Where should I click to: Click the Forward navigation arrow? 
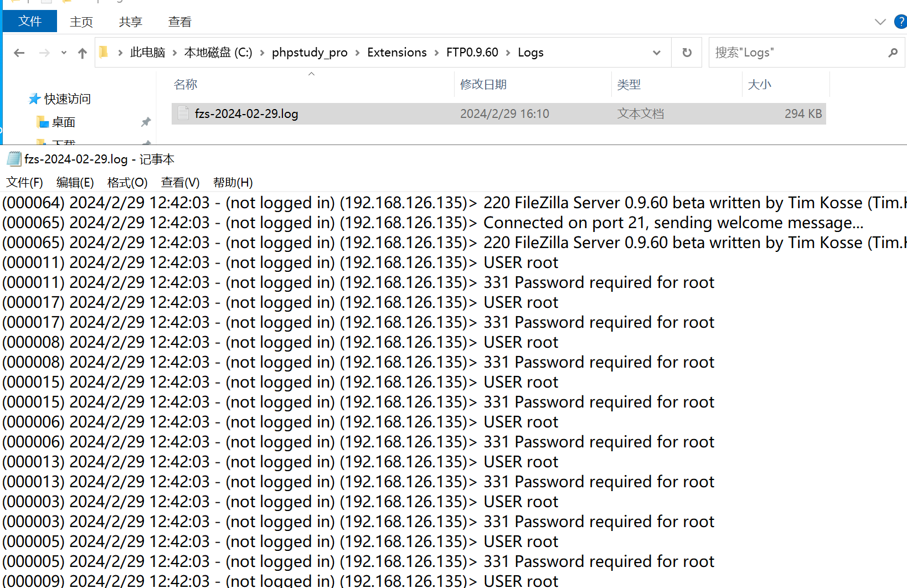pyautogui.click(x=44, y=53)
